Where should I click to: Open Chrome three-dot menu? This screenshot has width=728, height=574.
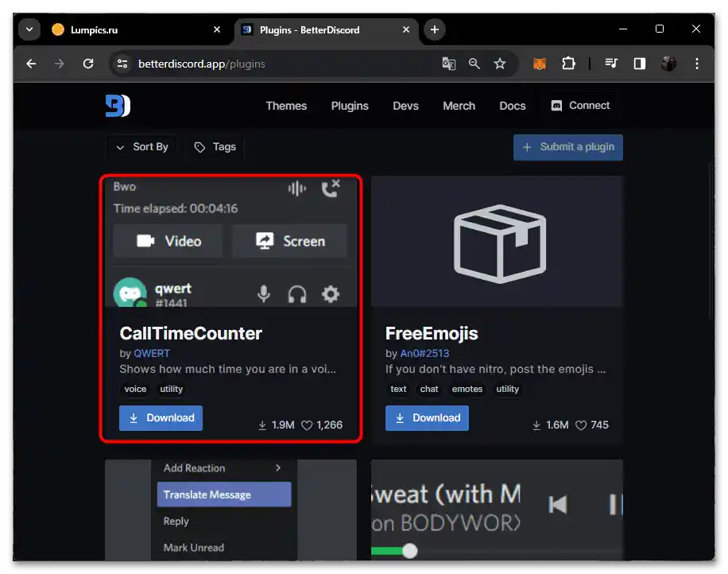click(697, 64)
